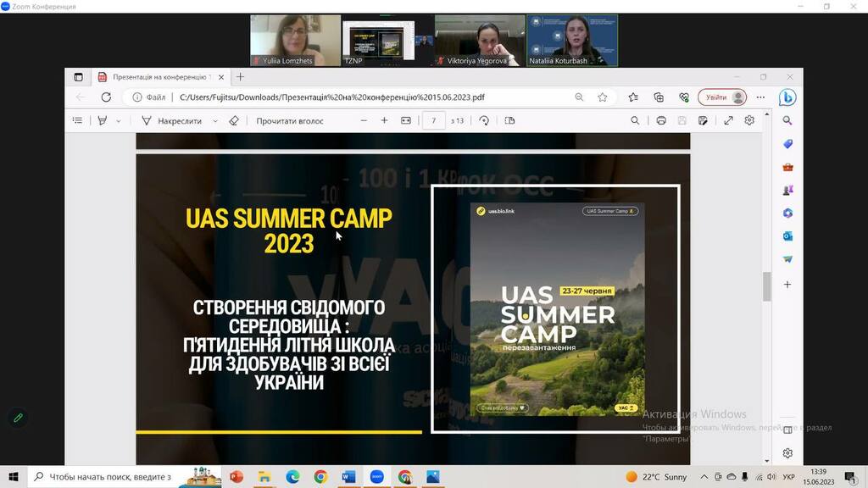This screenshot has height=488, width=868.
Task: Toggle fit to width view
Action: (405, 121)
